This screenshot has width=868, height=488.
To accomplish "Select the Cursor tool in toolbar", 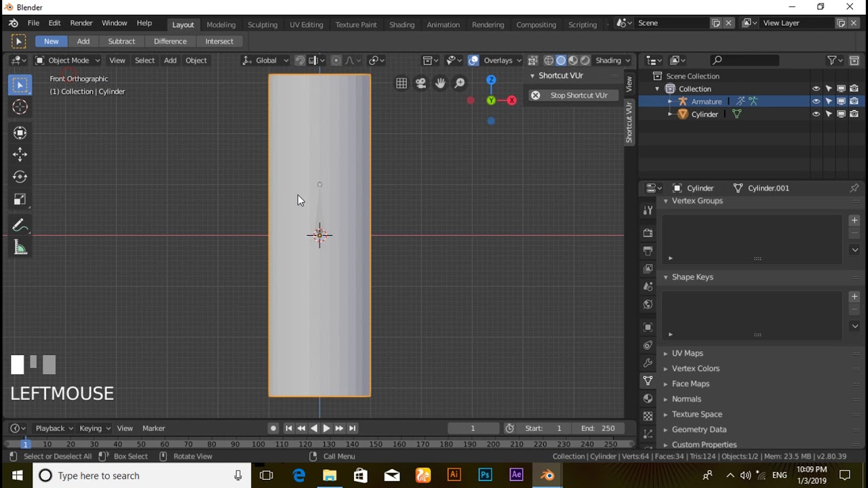I will point(20,107).
